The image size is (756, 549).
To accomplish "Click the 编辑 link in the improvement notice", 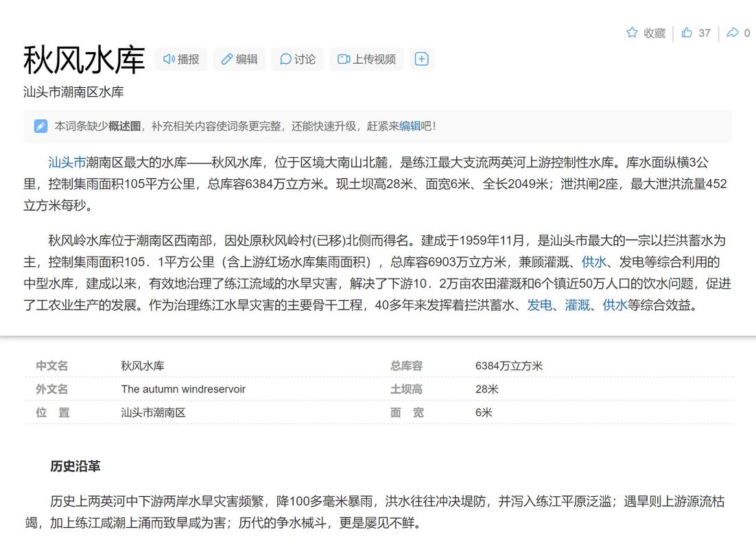I will tap(410, 126).
